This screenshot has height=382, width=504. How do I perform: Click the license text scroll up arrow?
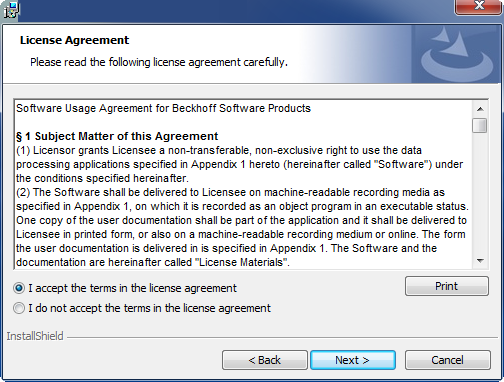[480, 109]
